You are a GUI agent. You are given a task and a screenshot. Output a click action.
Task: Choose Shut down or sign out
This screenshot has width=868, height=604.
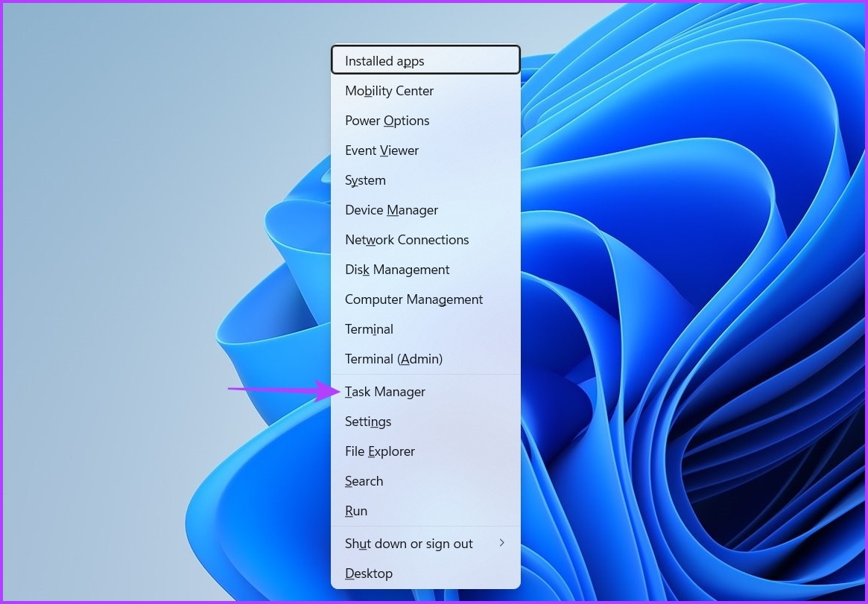pos(425,544)
